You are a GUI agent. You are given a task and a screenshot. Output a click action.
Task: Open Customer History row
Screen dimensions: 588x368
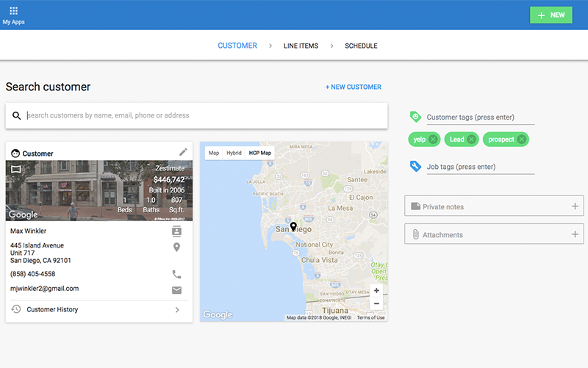(99, 310)
